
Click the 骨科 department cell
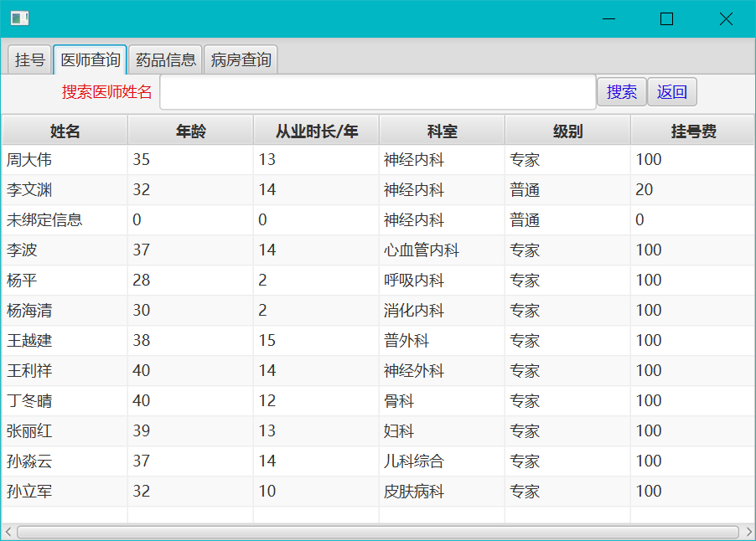pos(442,401)
